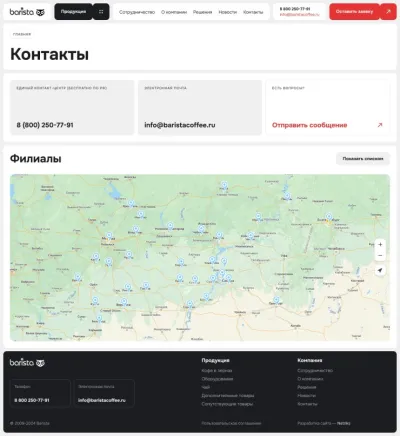This screenshot has width=400, height=436.
Task: Open footer link Контакты
Action: pos(307,404)
